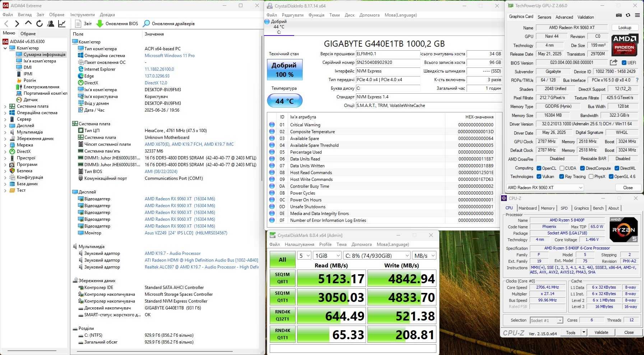
Task: Toggle Vulkan checkbox in GPU-Z
Action: click(x=539, y=177)
